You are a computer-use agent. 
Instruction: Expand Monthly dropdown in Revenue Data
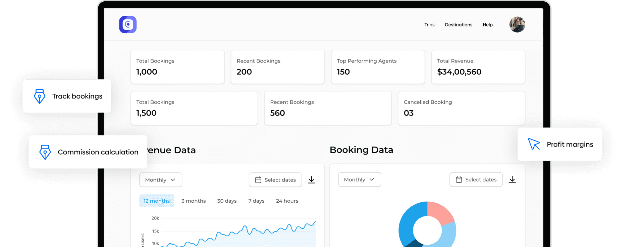[161, 180]
